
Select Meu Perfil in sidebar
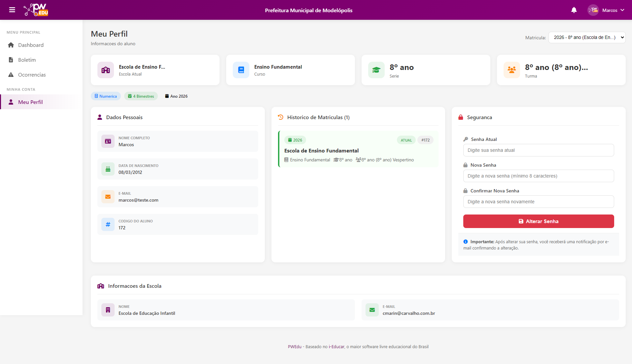click(x=30, y=102)
